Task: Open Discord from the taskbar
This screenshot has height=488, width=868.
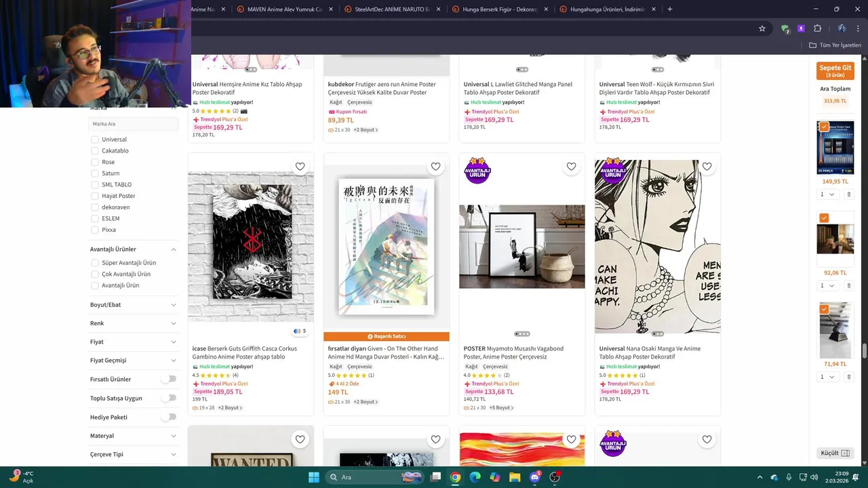Action: [535, 477]
